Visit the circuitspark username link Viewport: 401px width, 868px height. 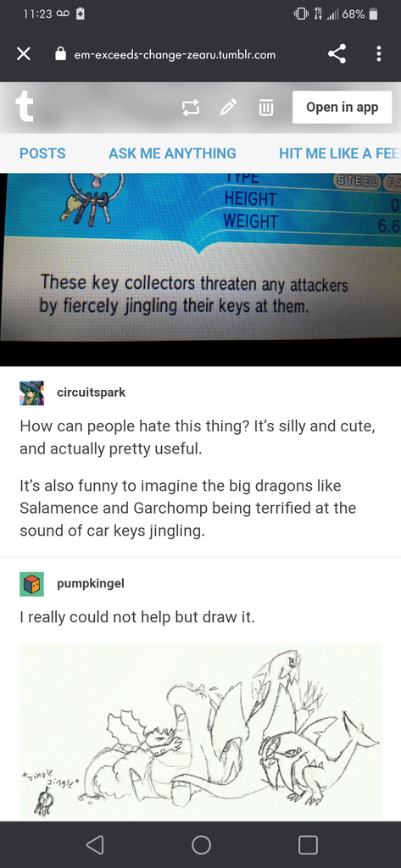click(x=92, y=392)
